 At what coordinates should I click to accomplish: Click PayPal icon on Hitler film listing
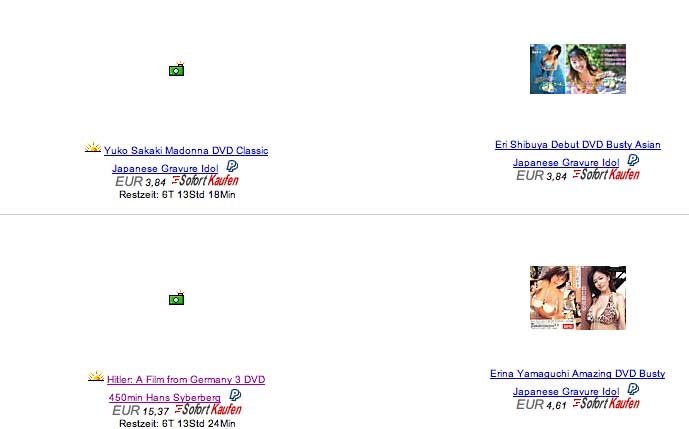[x=235, y=395]
